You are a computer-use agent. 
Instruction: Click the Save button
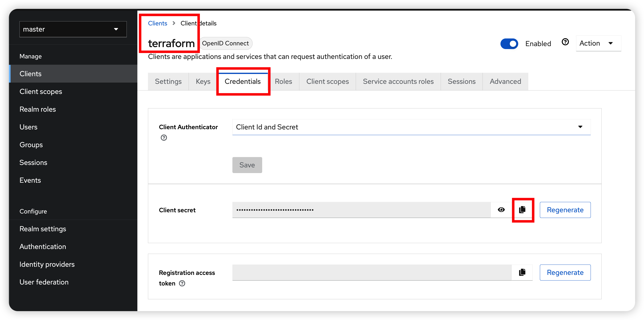tap(247, 165)
